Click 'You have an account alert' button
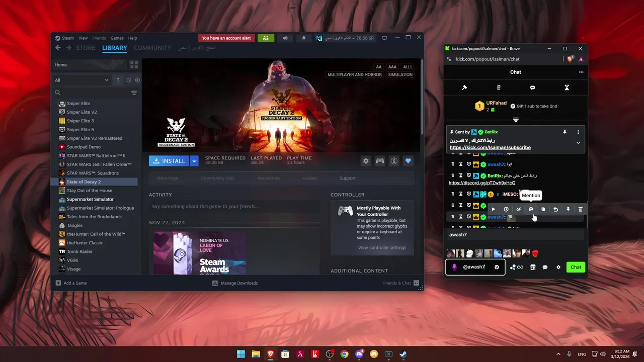Image resolution: width=644 pixels, height=362 pixels. click(226, 38)
